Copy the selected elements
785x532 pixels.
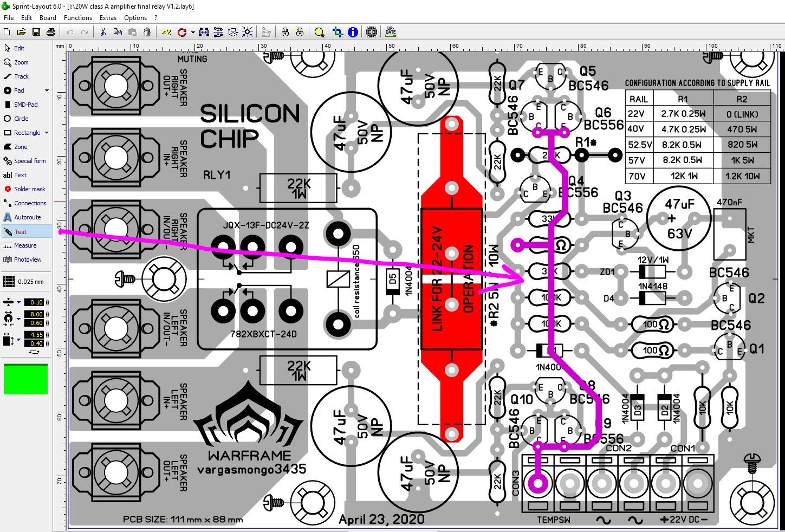pyautogui.click(x=118, y=32)
